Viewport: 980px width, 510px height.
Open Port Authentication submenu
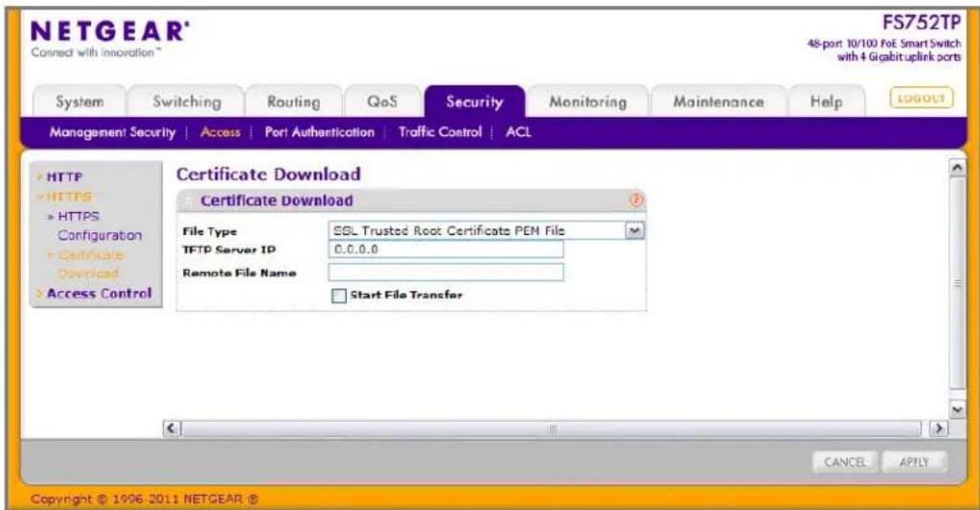pyautogui.click(x=319, y=132)
